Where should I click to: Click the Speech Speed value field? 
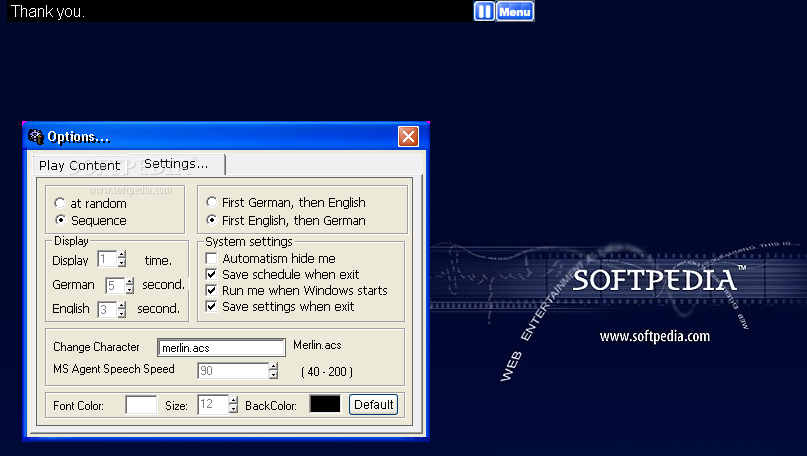tap(233, 371)
